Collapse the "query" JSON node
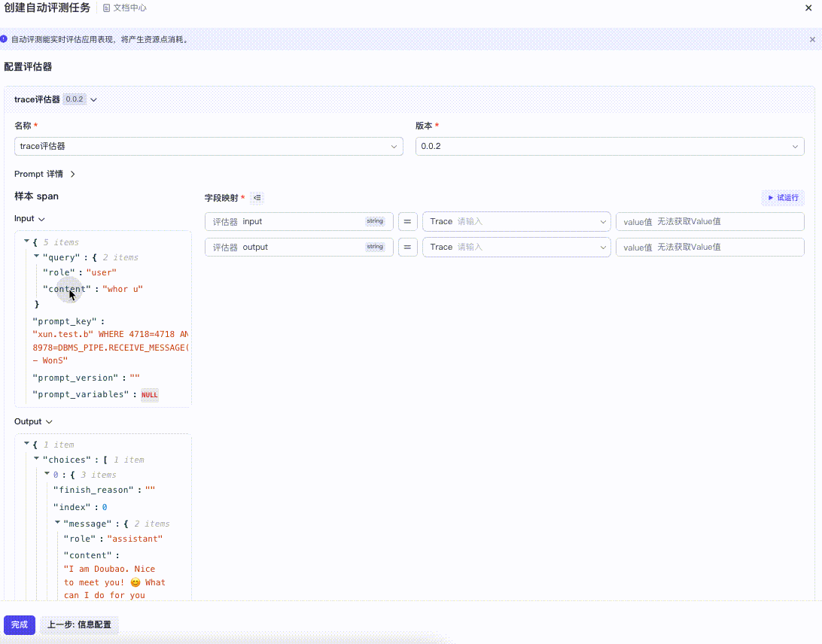 [36, 257]
